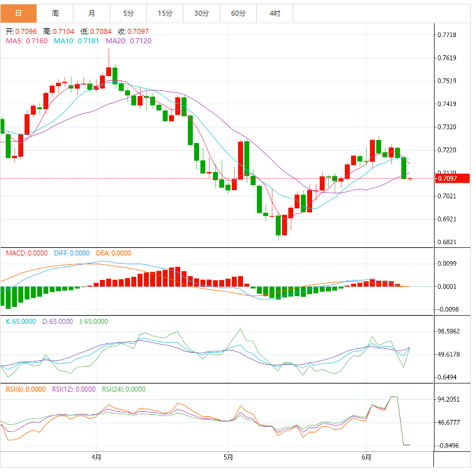Click the RSI(6):0.0000 label
The width and height of the screenshot is (476, 472).
coord(26,389)
